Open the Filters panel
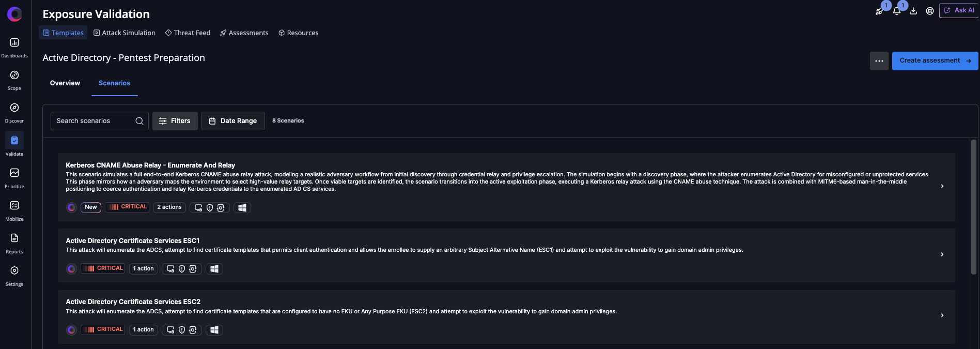The height and width of the screenshot is (349, 980). [x=175, y=121]
